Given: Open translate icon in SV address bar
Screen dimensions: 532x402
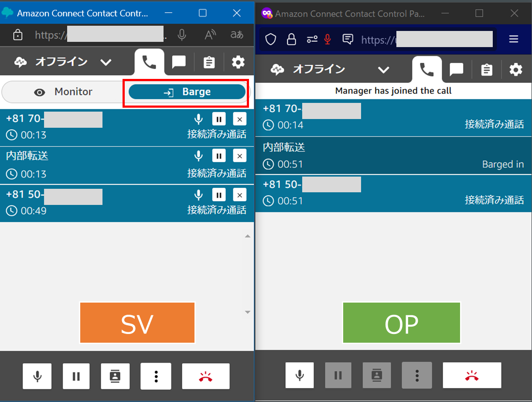Looking at the screenshot, I should (x=237, y=35).
